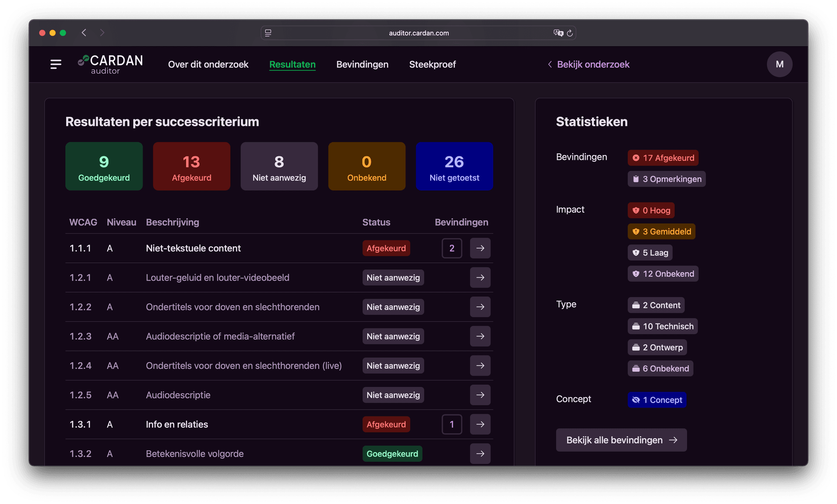Click Audiodescriptie of media-alternatief description
This screenshot has width=837, height=504.
pos(220,336)
